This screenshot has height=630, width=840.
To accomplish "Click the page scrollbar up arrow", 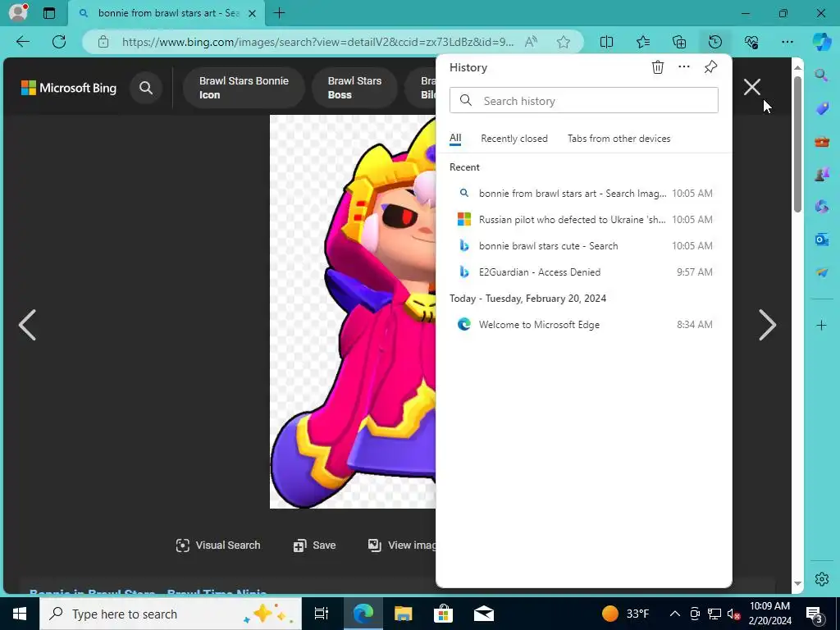I will (x=797, y=67).
